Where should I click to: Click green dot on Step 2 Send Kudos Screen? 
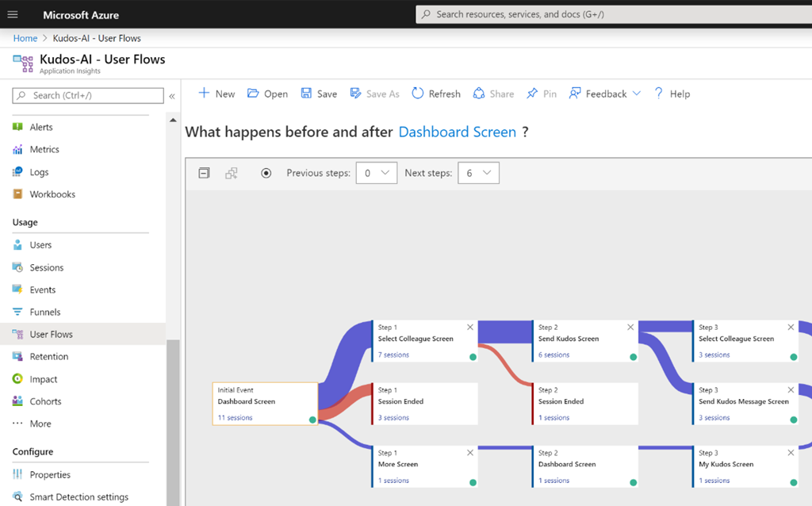pyautogui.click(x=633, y=357)
